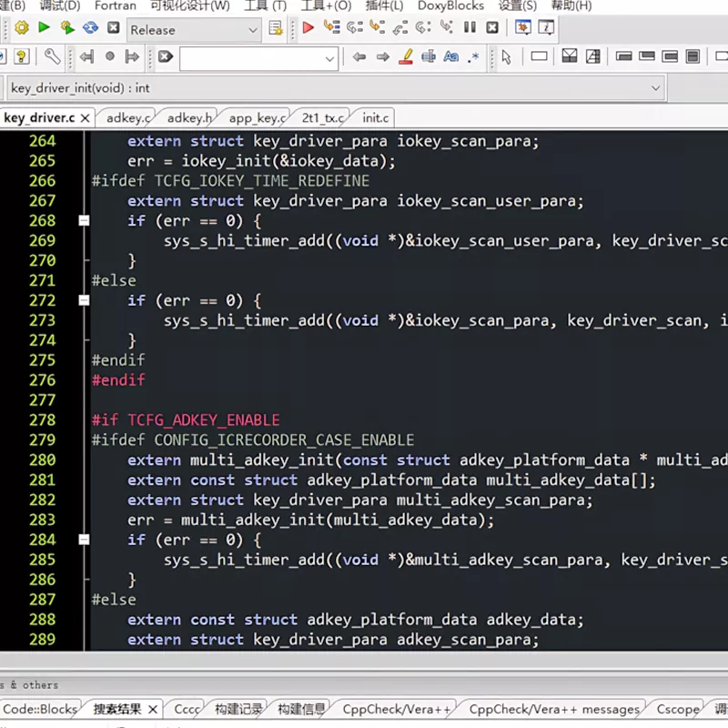Switch to the 2t1_tx.c tab

[323, 118]
